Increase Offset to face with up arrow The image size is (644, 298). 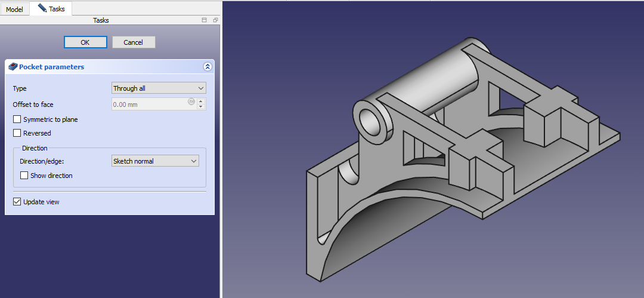201,102
